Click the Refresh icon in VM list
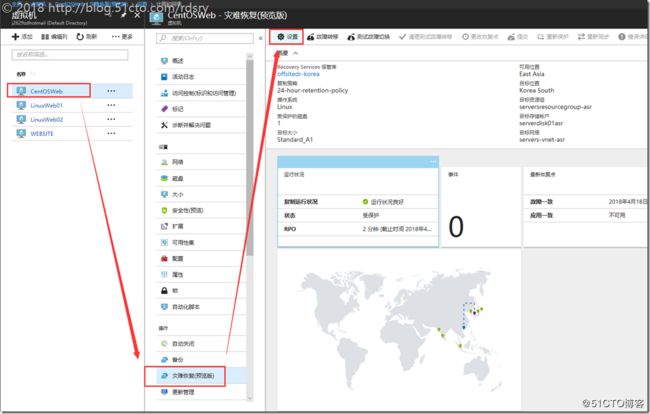 click(x=80, y=37)
